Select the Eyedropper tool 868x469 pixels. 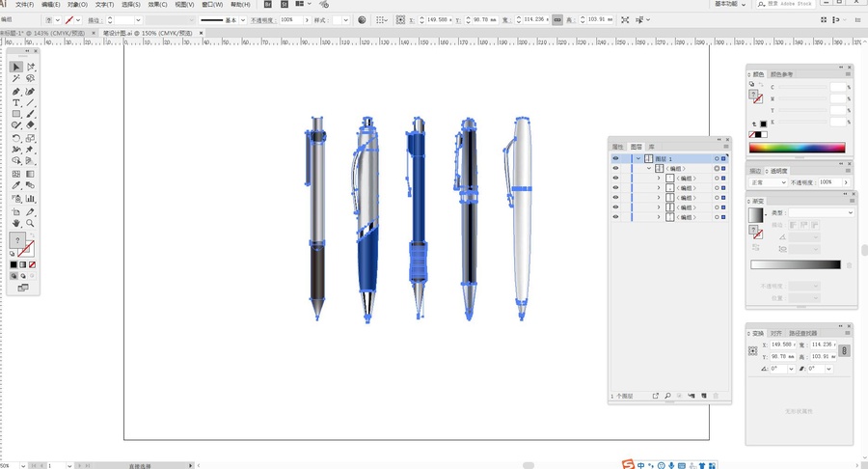click(x=16, y=185)
